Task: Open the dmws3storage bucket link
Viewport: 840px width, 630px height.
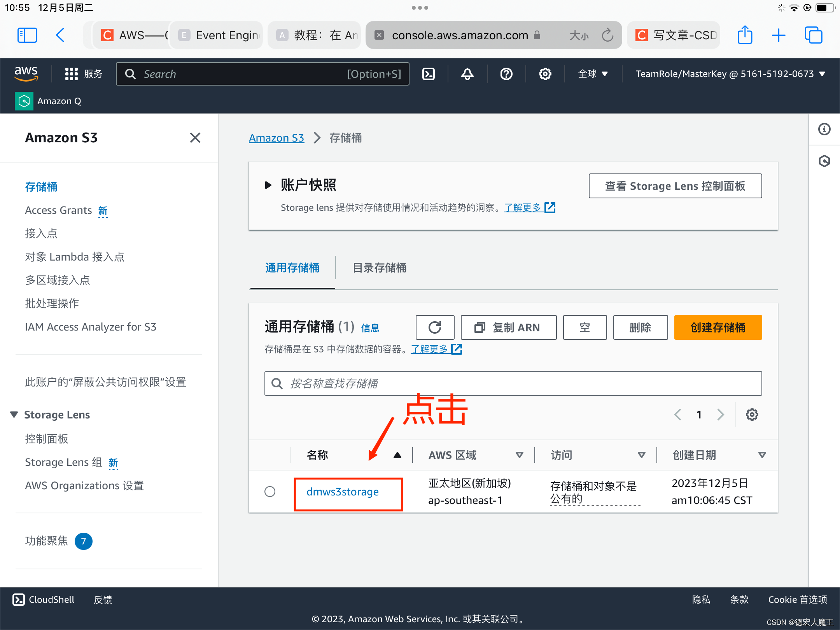Action: coord(343,492)
